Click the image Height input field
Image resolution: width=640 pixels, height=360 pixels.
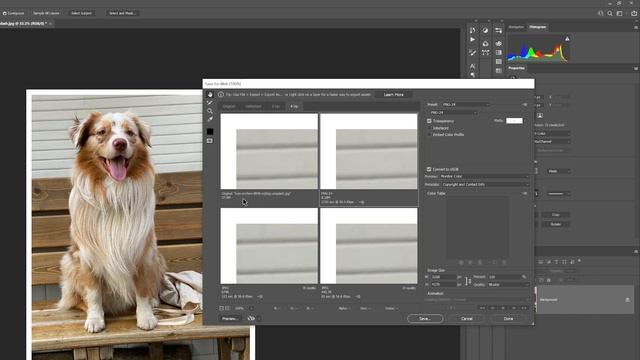(443, 284)
